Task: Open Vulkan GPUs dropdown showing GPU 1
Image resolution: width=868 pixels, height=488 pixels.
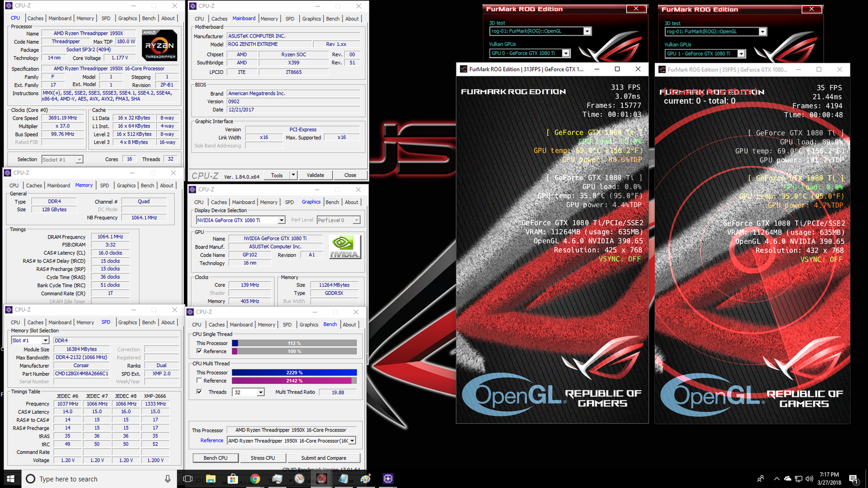Action: coord(741,53)
